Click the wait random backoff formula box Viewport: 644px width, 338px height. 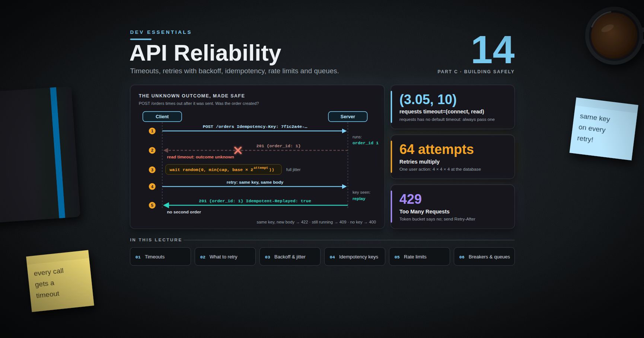click(223, 170)
